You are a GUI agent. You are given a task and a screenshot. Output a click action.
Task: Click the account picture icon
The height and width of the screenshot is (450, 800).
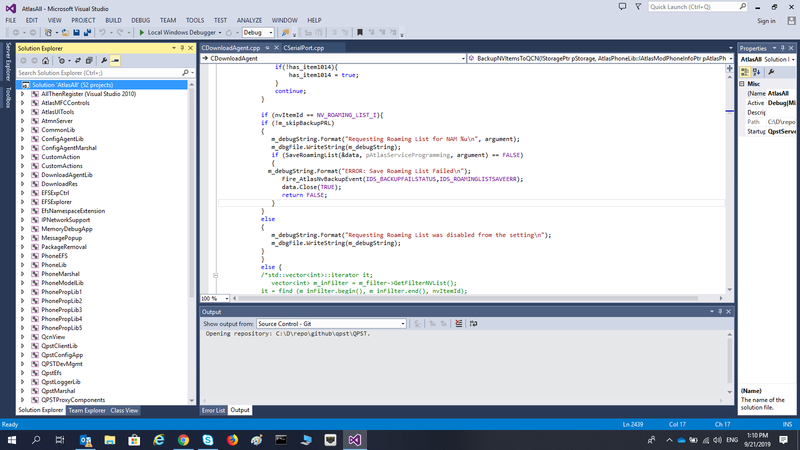pos(791,21)
